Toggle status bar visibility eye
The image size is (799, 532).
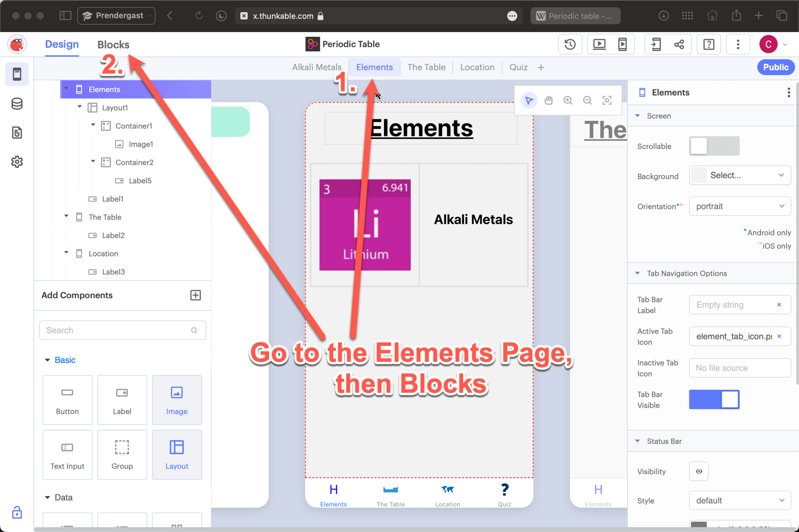click(699, 471)
